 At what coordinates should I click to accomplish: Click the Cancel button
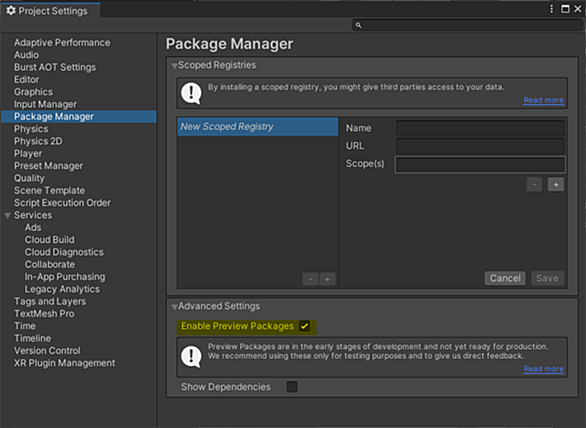tap(505, 278)
